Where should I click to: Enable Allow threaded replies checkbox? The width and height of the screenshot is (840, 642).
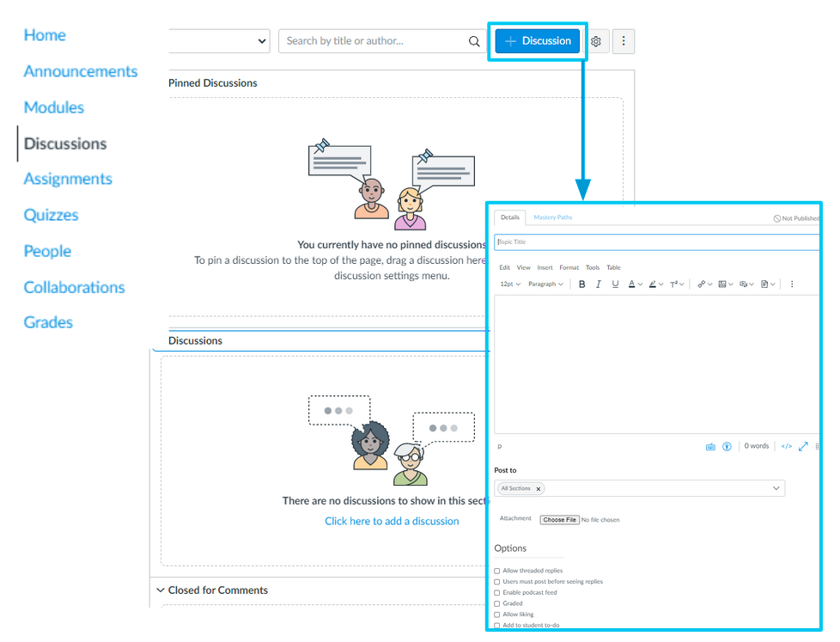[x=497, y=571]
